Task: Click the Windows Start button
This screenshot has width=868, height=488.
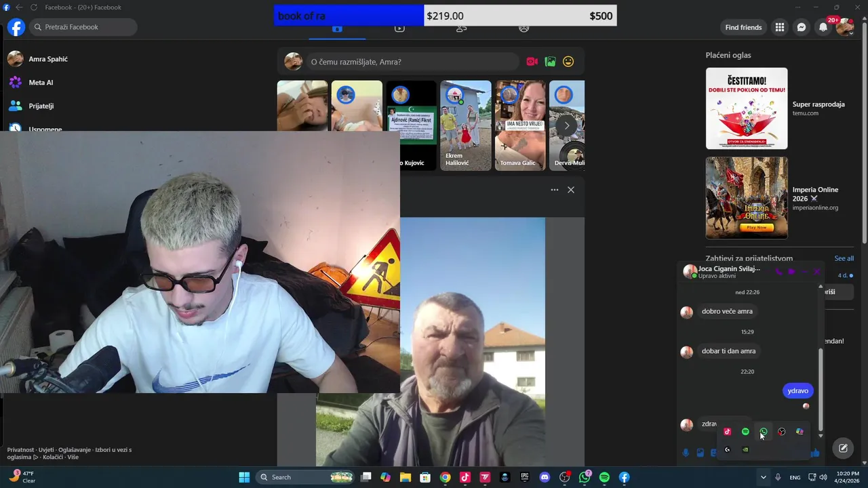Action: pyautogui.click(x=244, y=477)
